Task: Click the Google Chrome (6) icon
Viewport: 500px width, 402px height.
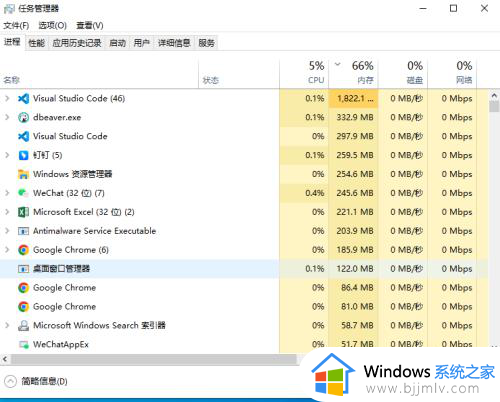Action: click(x=23, y=250)
